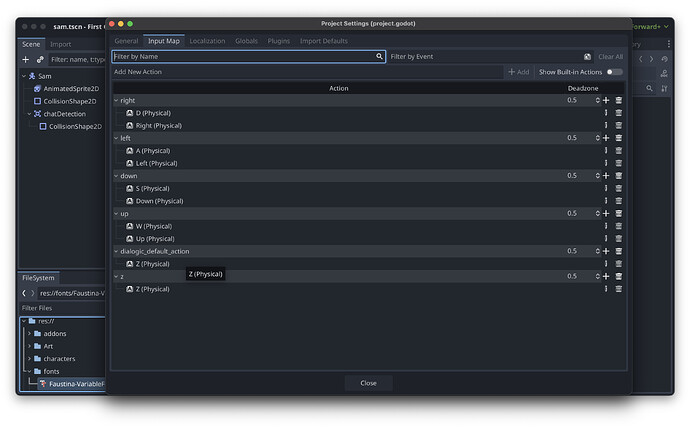Adjust the left action deadzone stepper
690x429 pixels.
[598, 138]
